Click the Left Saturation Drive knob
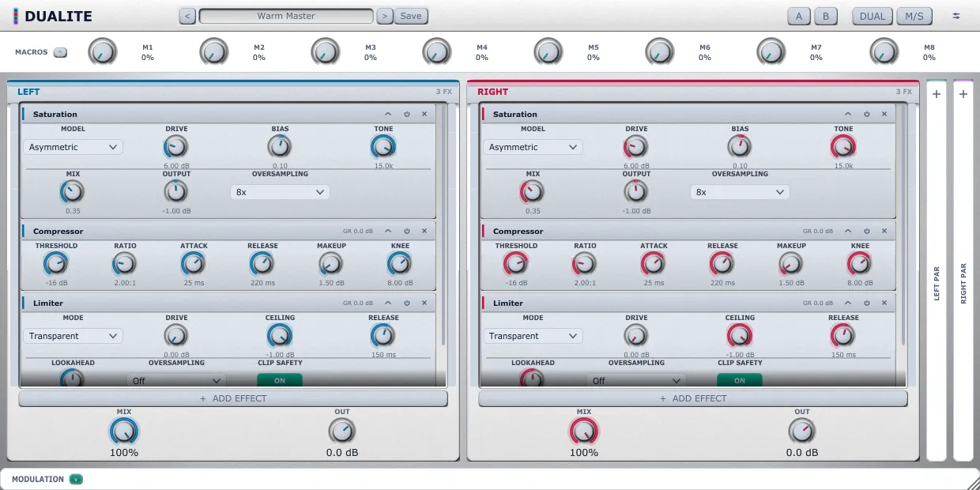This screenshot has width=980, height=490. click(x=176, y=146)
